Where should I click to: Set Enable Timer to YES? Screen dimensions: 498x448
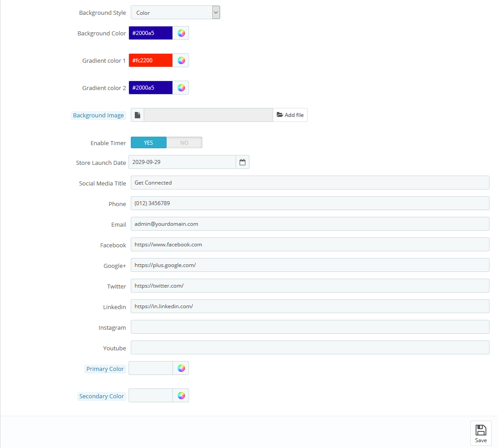click(x=149, y=142)
